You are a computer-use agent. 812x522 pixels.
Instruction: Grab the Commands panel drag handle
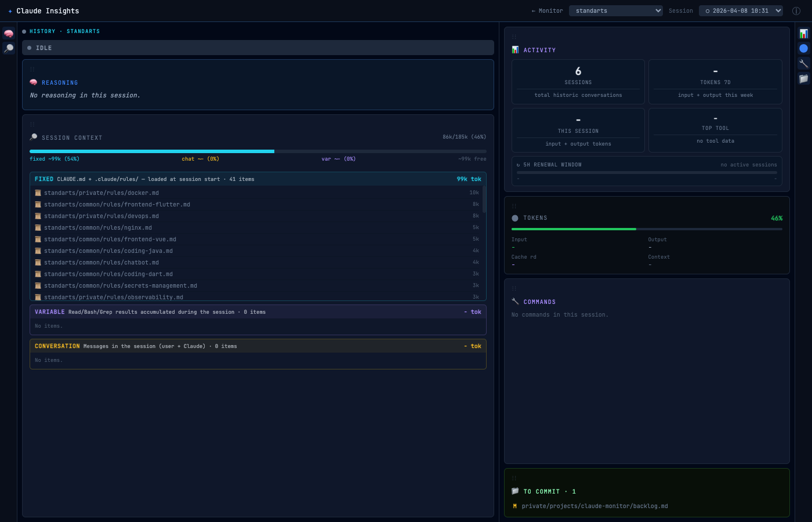pos(514,288)
